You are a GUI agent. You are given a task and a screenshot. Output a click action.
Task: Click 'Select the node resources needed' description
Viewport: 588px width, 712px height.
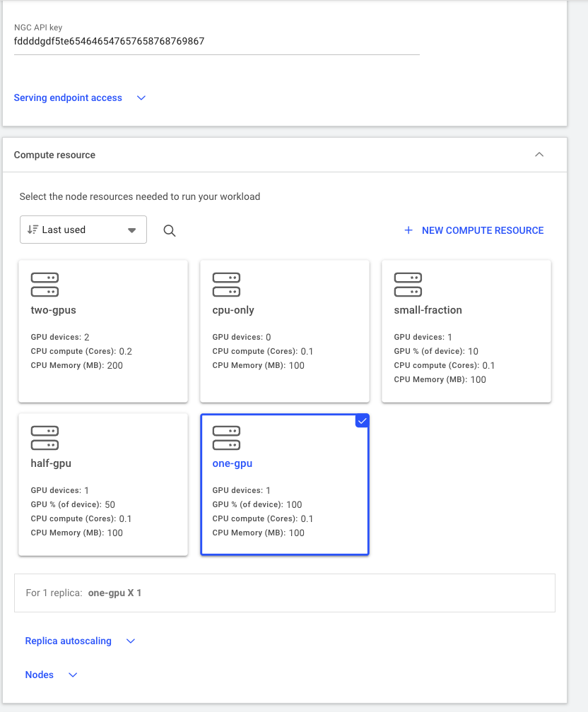click(x=139, y=196)
